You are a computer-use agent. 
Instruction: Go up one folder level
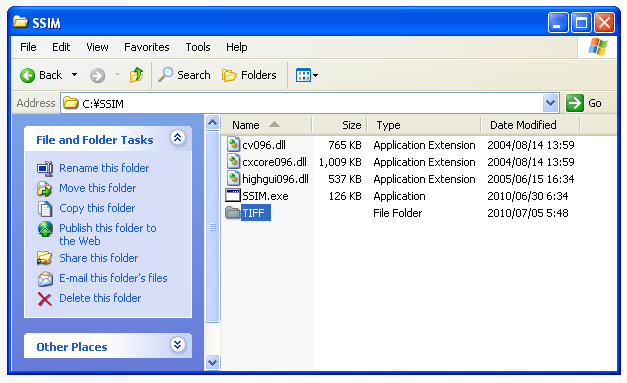(x=136, y=75)
